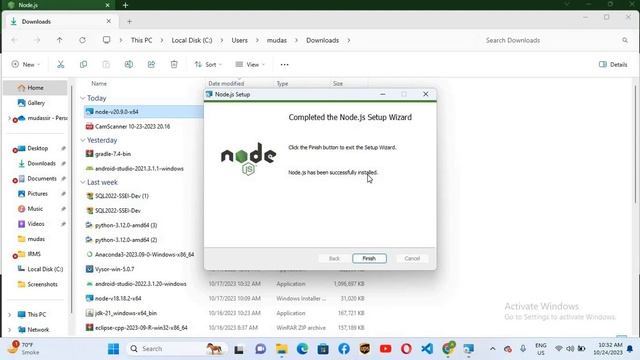Click Cancel in Node.js Setup dialog
640x360 pixels.
point(412,258)
